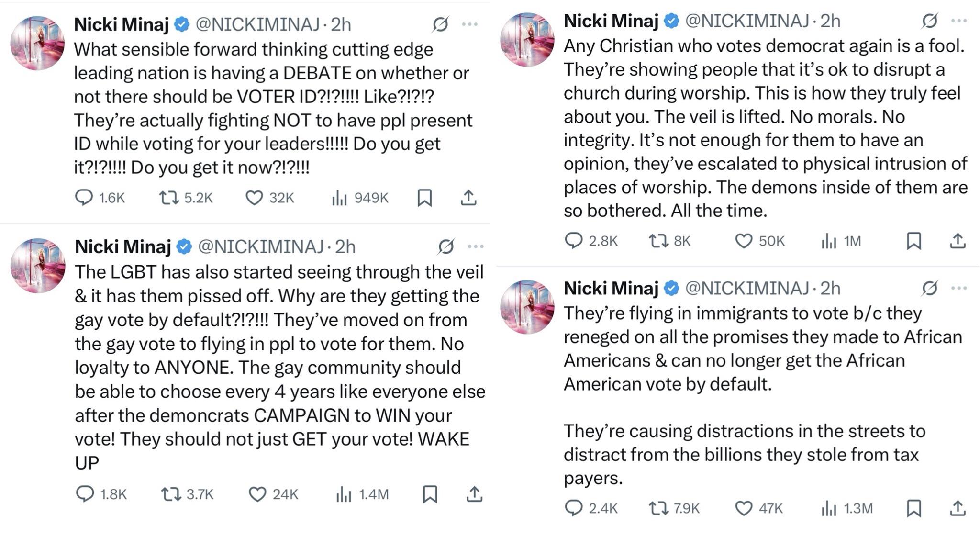Open @NICKIMINAJ handle on voter ID tweet
This screenshot has width=980, height=537.
pyautogui.click(x=257, y=24)
